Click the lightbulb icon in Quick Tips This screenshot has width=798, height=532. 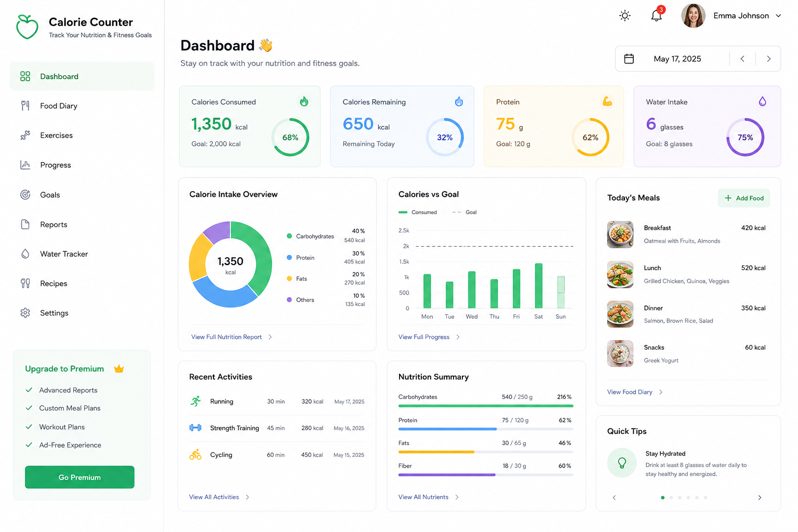pos(622,463)
